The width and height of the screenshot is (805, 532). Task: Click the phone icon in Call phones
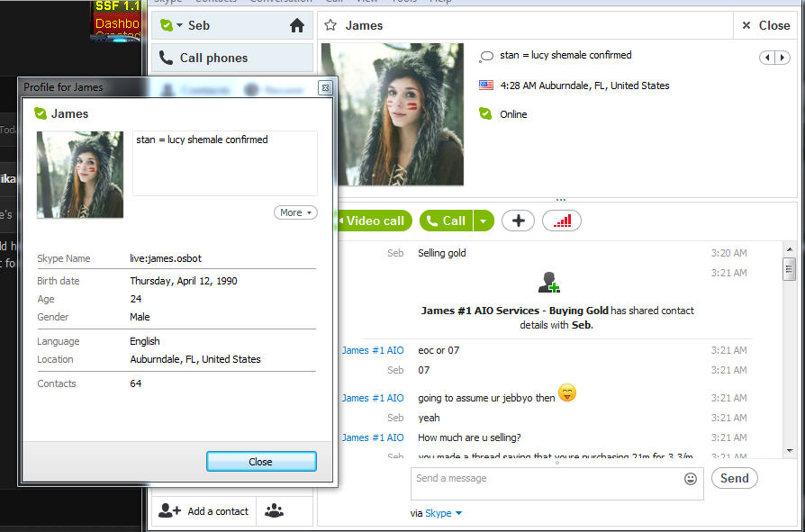pos(167,58)
